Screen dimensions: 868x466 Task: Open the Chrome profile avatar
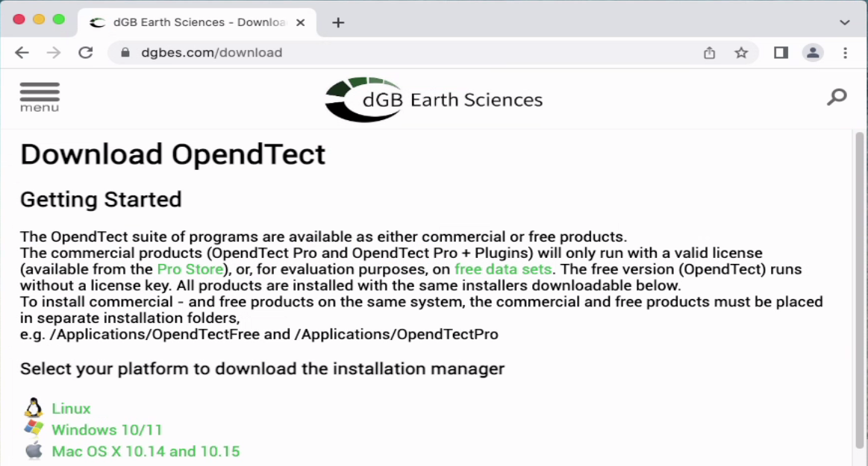pyautogui.click(x=813, y=53)
